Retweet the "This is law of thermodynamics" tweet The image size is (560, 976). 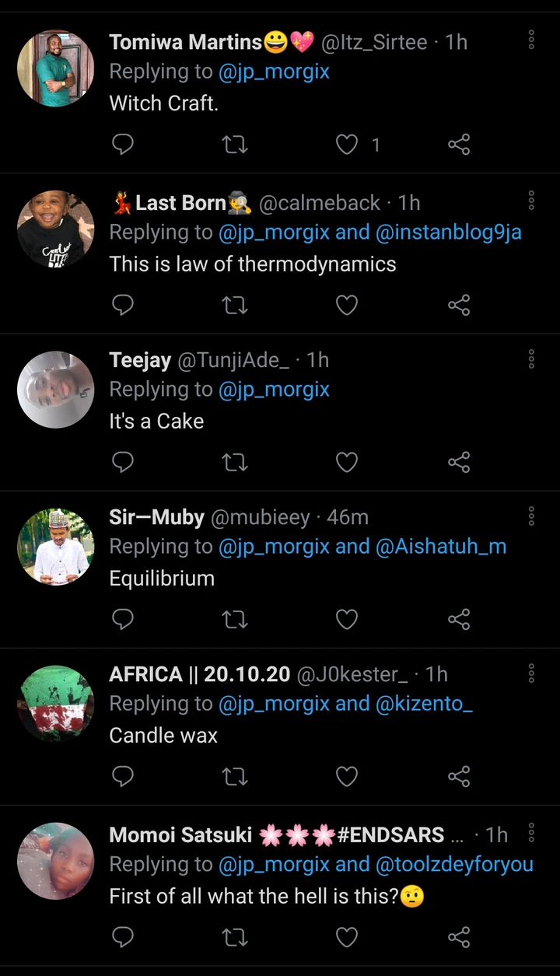[234, 306]
